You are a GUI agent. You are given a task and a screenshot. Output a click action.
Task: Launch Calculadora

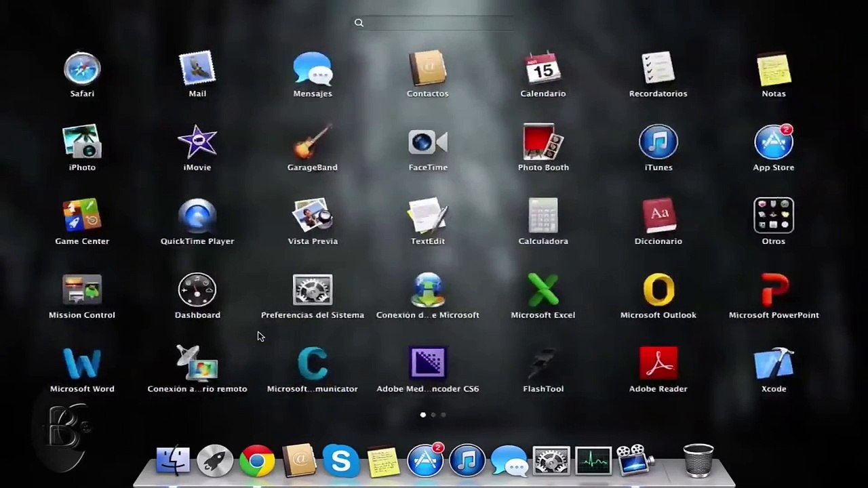pyautogui.click(x=543, y=217)
